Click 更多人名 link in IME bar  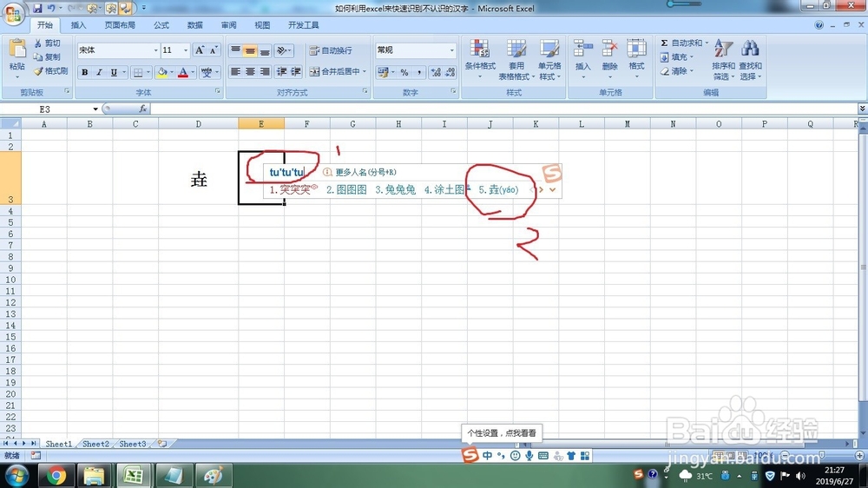pyautogui.click(x=365, y=172)
